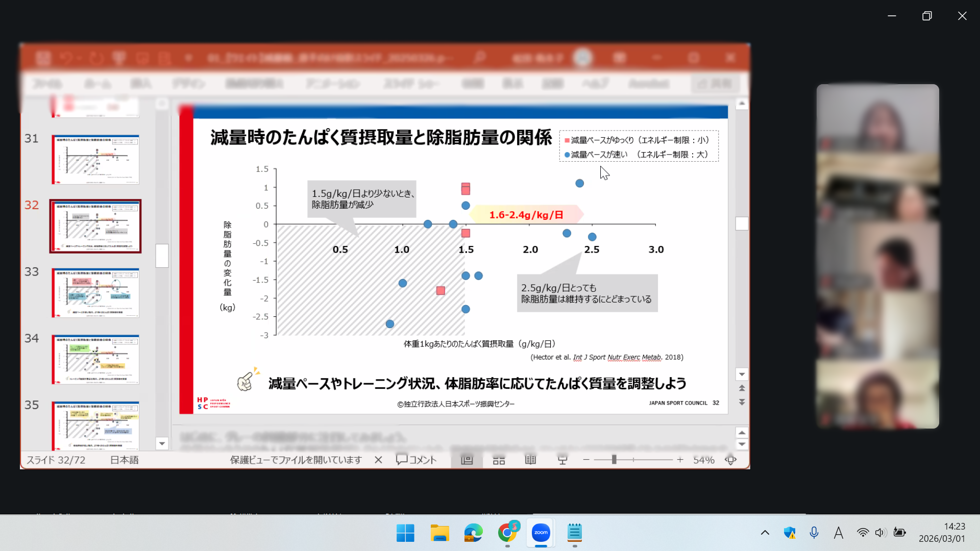Open Slide Sorter view
The height and width of the screenshot is (551, 980).
click(x=499, y=459)
